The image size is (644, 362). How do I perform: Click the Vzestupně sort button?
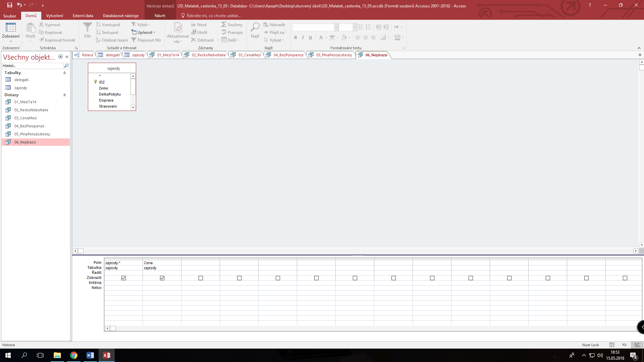108,25
